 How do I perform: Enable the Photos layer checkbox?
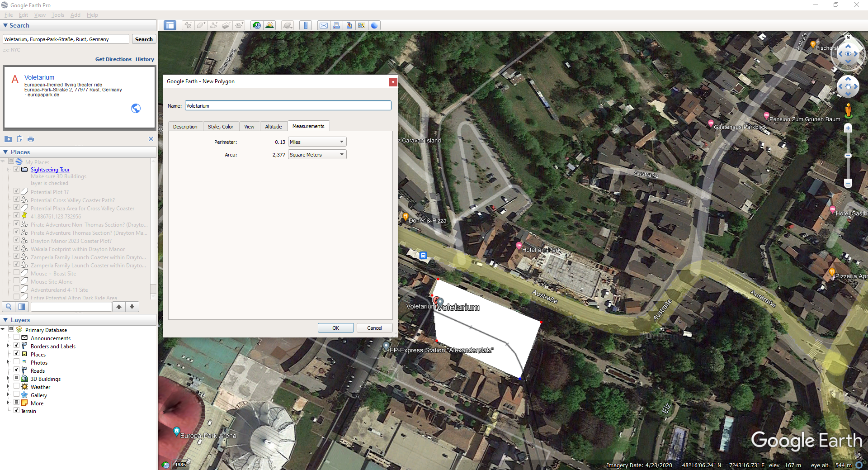(x=17, y=362)
